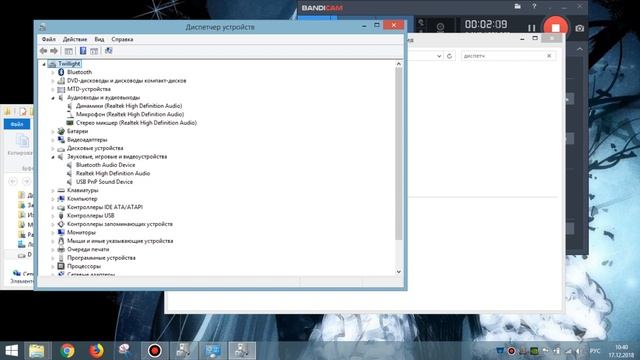
Task: Click the РУС language indicator
Action: click(x=595, y=351)
